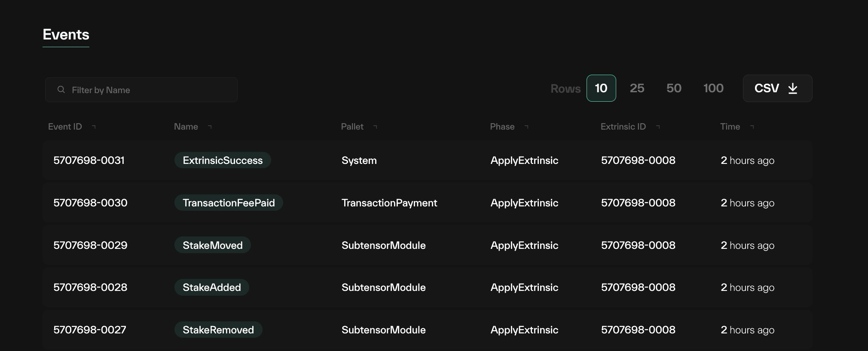The width and height of the screenshot is (868, 351).
Task: Click SubtensorModule in the StakeRemoved row
Action: 384,330
